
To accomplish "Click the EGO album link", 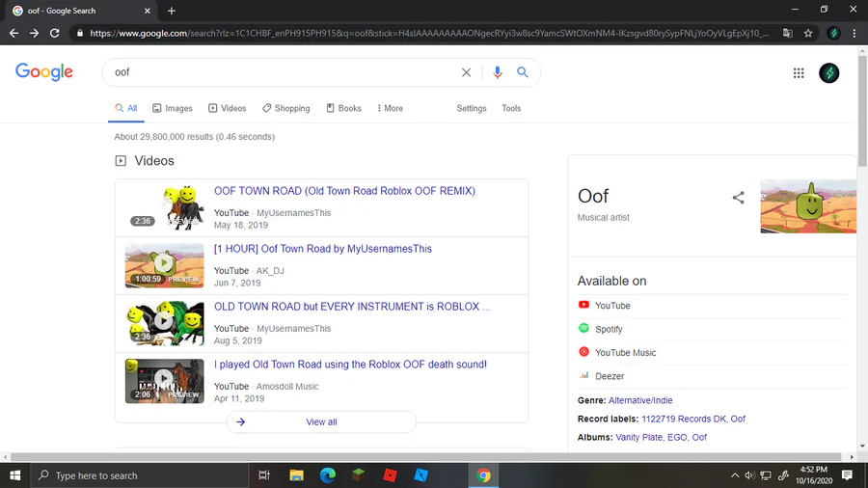I will coord(677,437).
